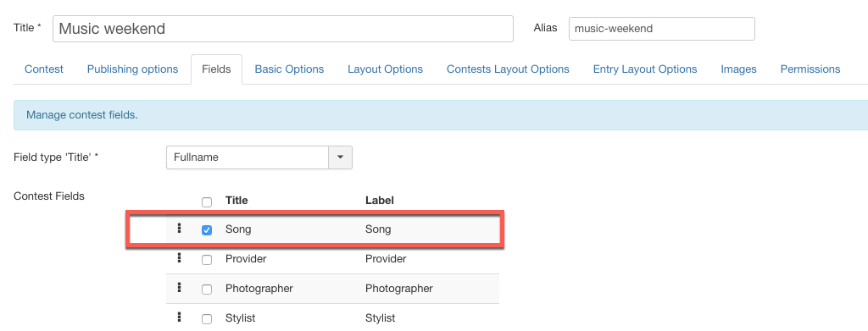Click the Alias input field
This screenshot has width=868, height=331.
(661, 29)
